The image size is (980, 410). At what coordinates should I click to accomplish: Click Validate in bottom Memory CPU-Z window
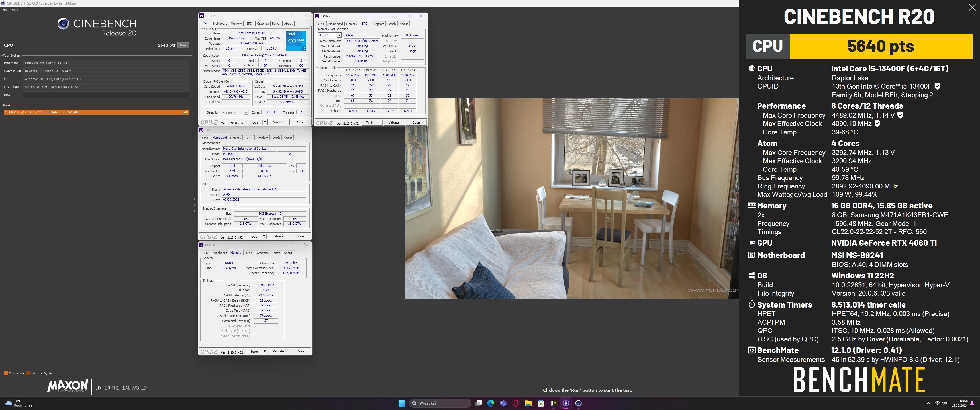[279, 351]
